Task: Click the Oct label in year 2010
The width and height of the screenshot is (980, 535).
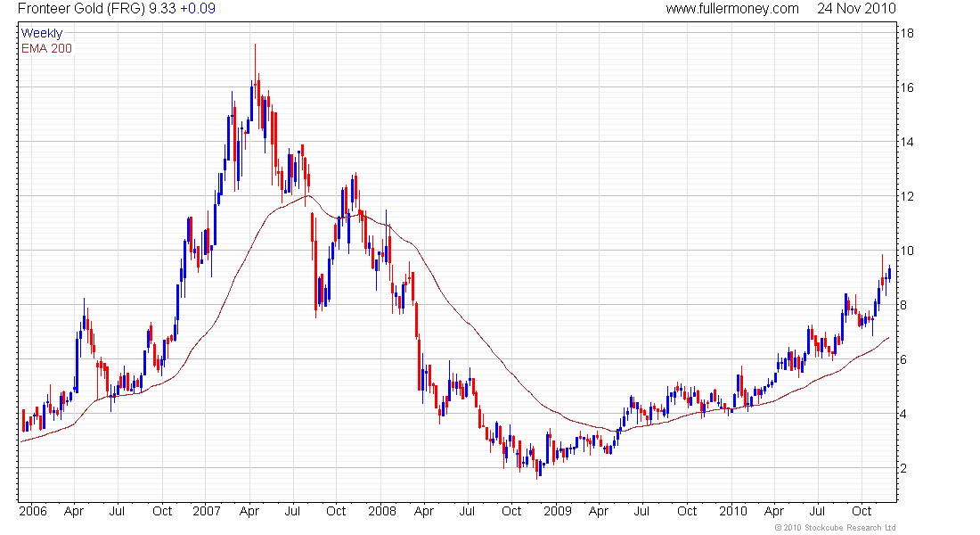Action: [862, 511]
